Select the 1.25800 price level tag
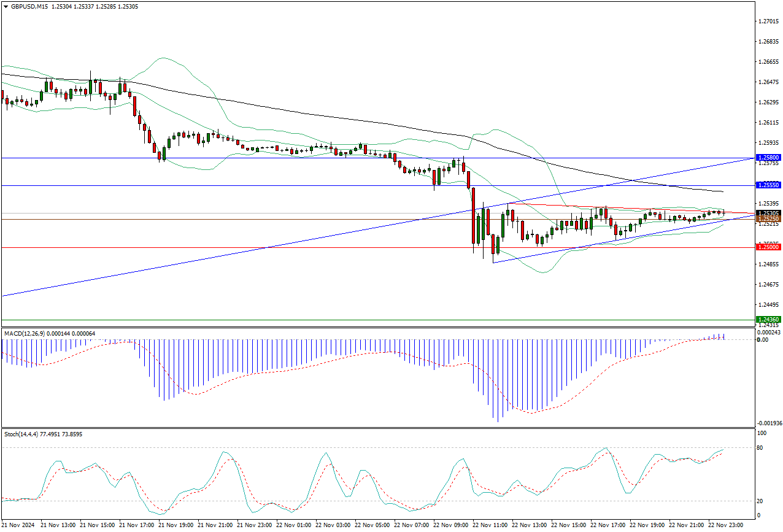Viewport: 783px width, 532px height. point(768,158)
